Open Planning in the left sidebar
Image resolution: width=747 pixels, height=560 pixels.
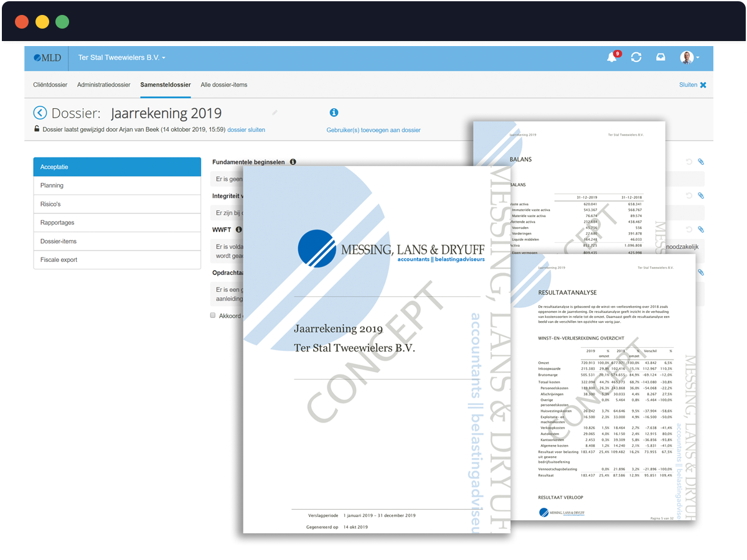[x=117, y=185]
